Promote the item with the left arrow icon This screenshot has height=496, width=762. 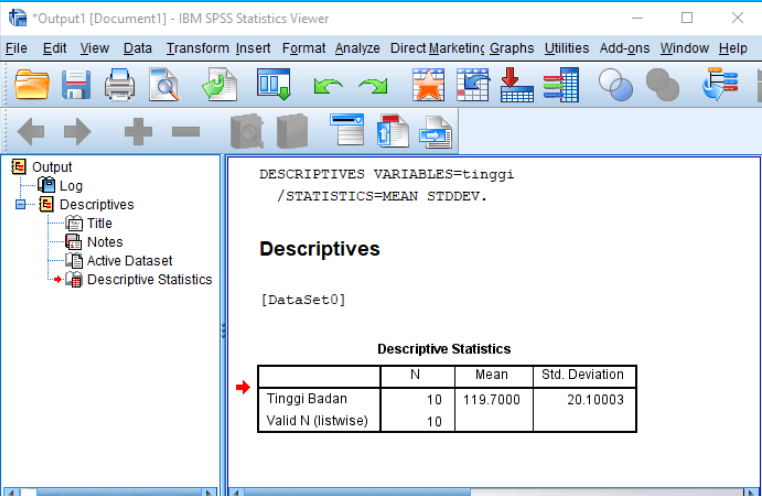click(31, 131)
